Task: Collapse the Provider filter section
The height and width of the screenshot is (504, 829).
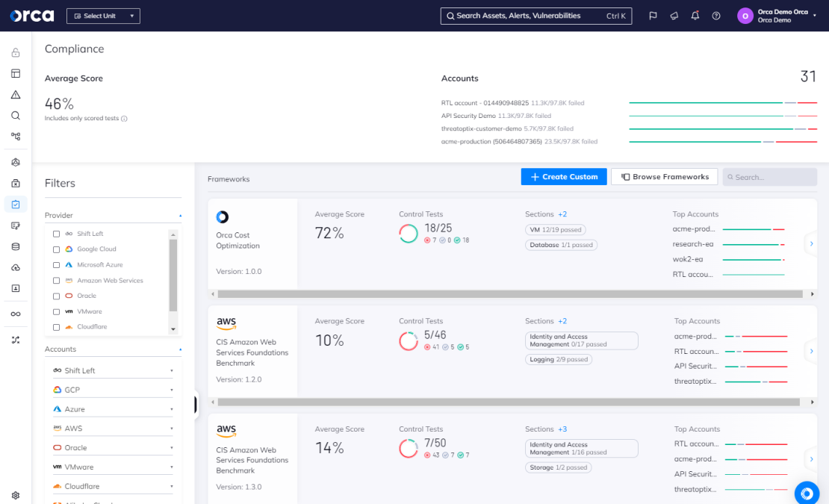Action: [x=180, y=216]
